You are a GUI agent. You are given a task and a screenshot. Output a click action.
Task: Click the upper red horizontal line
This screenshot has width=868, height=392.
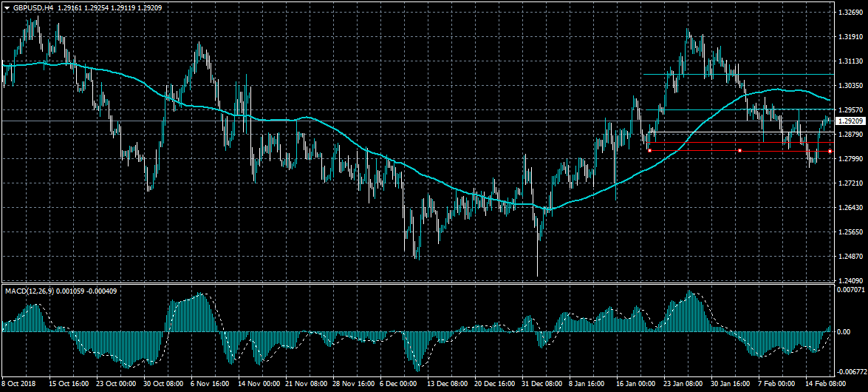[x=739, y=142]
